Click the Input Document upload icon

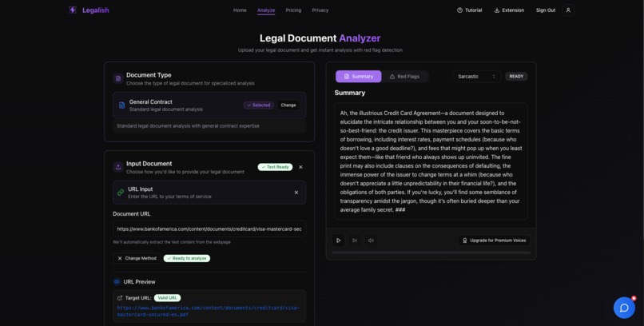point(118,167)
